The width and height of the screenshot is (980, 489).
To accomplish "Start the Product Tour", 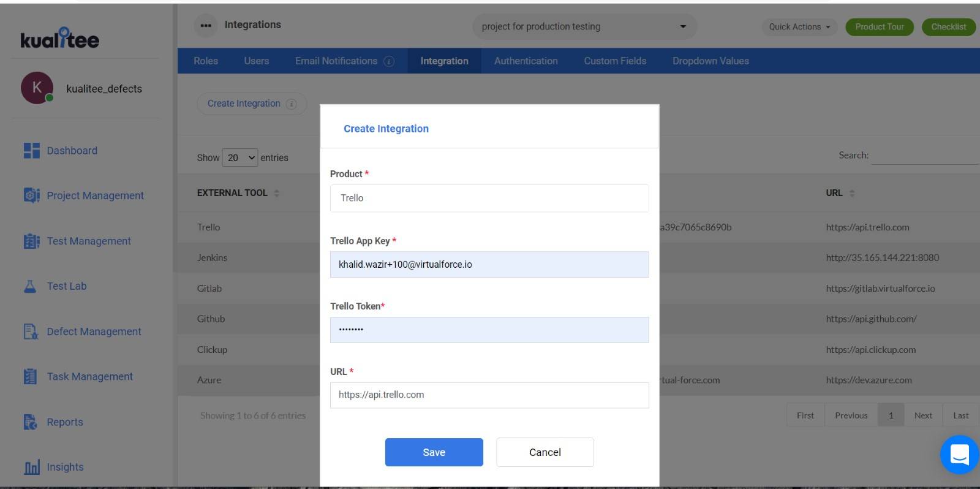I will coord(880,27).
